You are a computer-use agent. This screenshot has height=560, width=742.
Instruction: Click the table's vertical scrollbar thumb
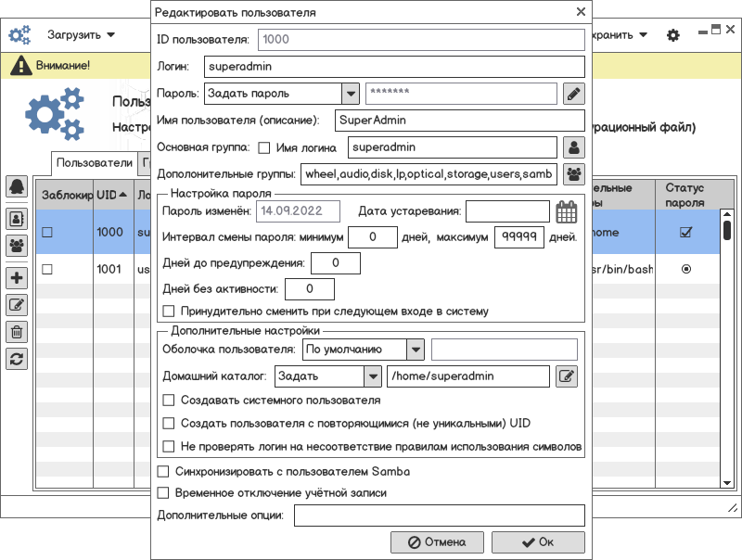click(x=727, y=231)
